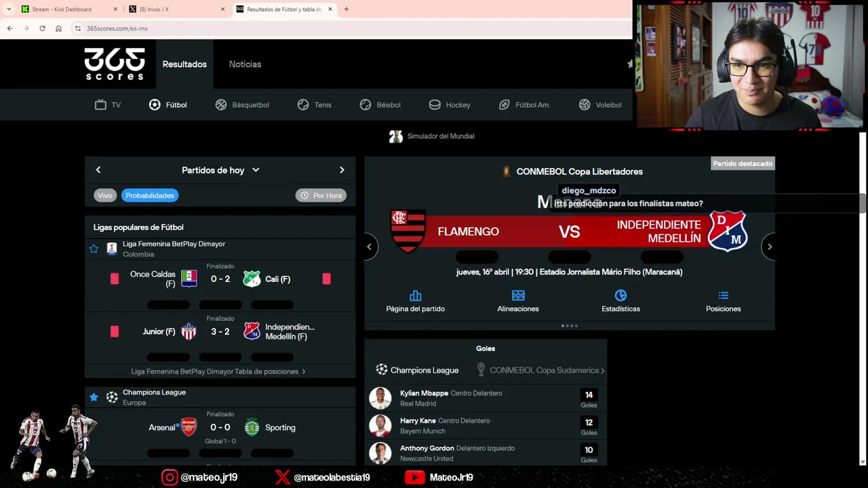Click the browser back button
Viewport: 868px width, 488px height.
click(9, 28)
